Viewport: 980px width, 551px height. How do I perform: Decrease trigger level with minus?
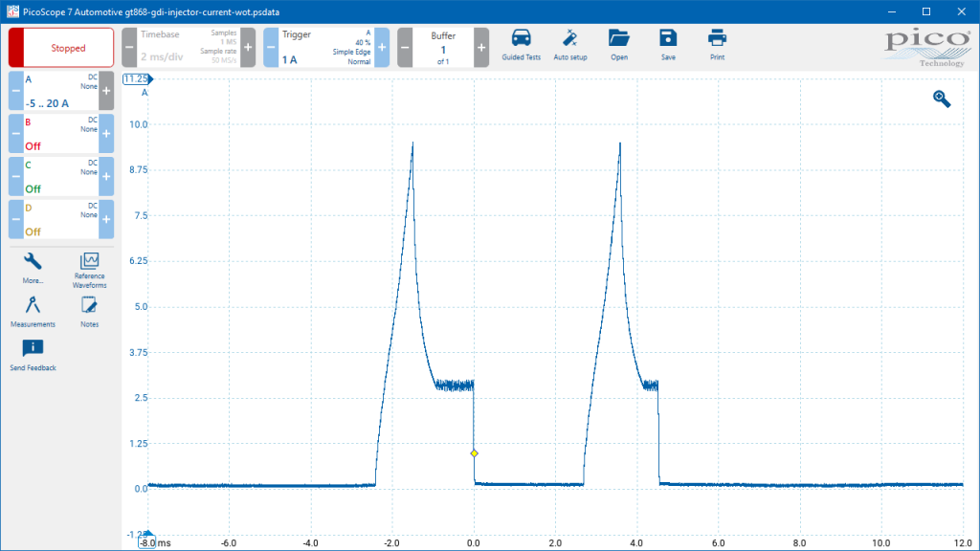[x=271, y=48]
